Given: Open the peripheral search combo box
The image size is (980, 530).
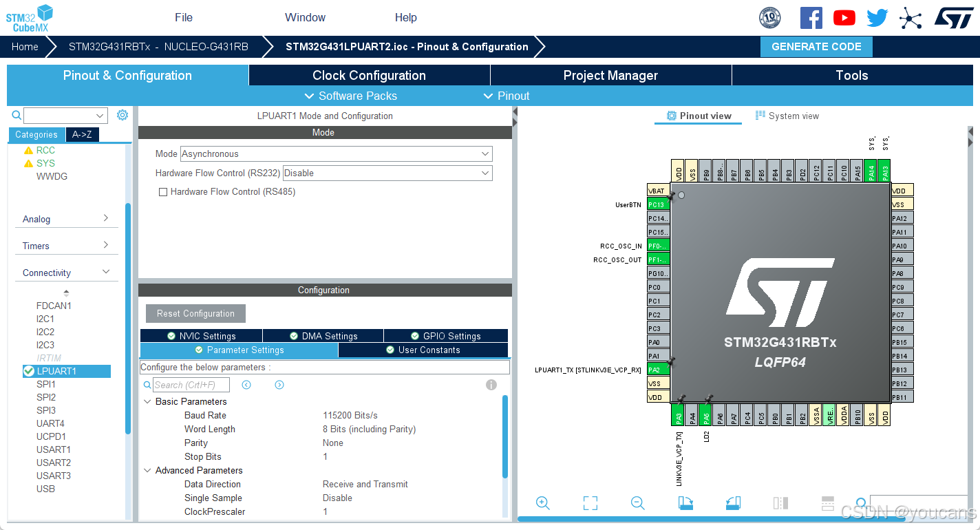Looking at the screenshot, I should (65, 116).
